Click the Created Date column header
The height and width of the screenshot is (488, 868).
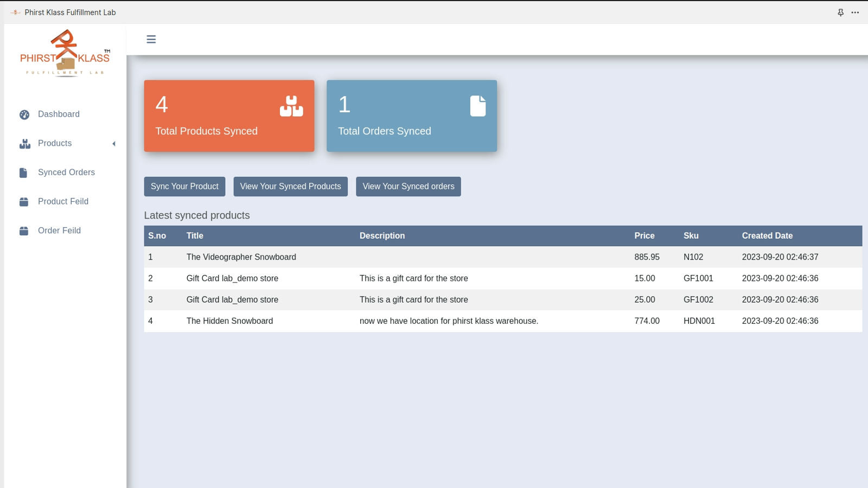[767, 235]
